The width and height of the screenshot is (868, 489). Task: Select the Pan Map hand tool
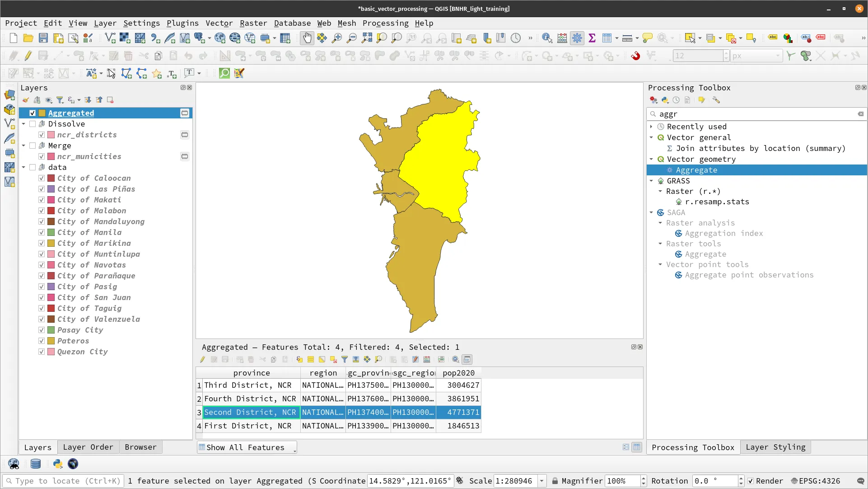307,38
